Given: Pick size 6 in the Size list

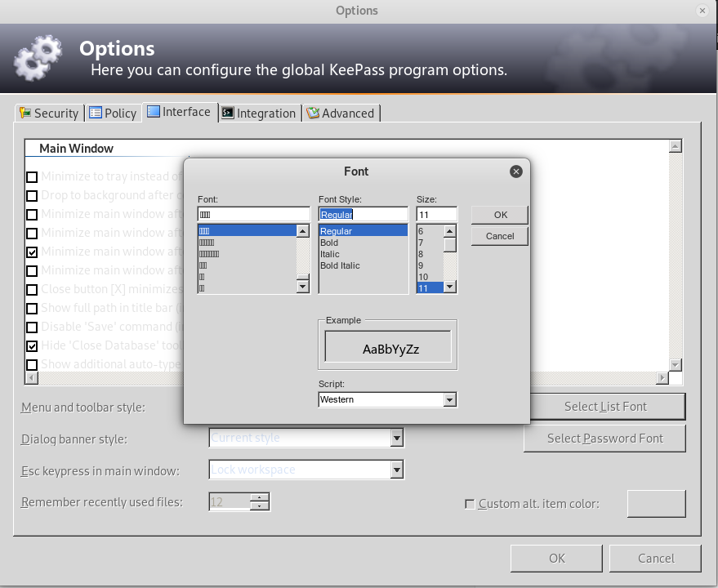Looking at the screenshot, I should click(430, 231).
